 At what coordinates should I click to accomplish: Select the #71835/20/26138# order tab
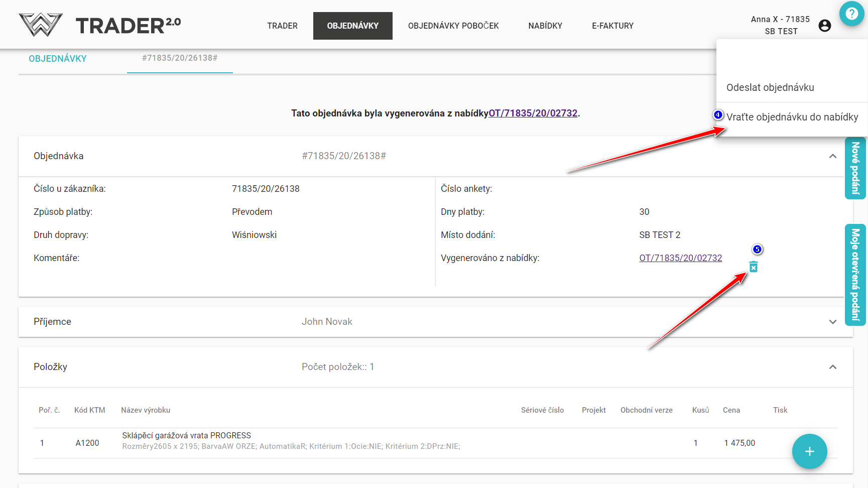(x=180, y=58)
